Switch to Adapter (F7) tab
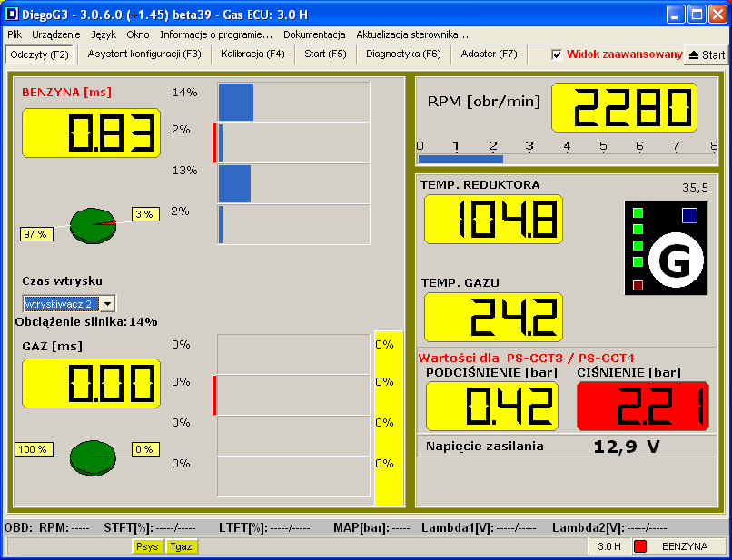 [x=490, y=54]
